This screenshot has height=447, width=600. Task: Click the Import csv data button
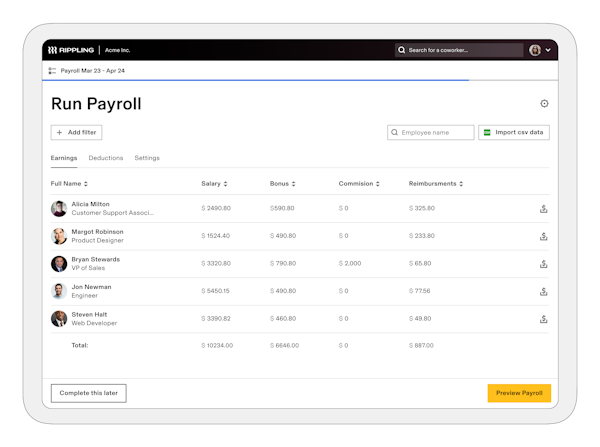click(x=514, y=132)
